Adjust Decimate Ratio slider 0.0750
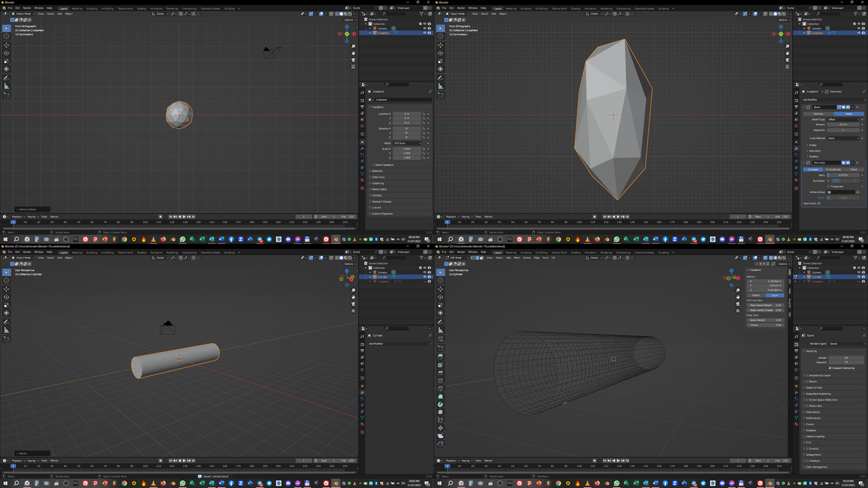The height and width of the screenshot is (488, 868). [843, 175]
